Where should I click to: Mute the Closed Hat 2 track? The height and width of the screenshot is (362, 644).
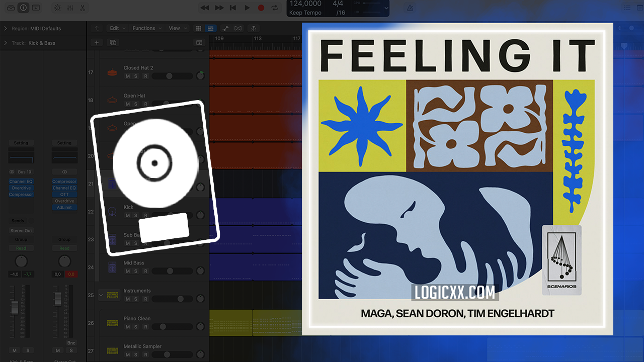pos(128,76)
